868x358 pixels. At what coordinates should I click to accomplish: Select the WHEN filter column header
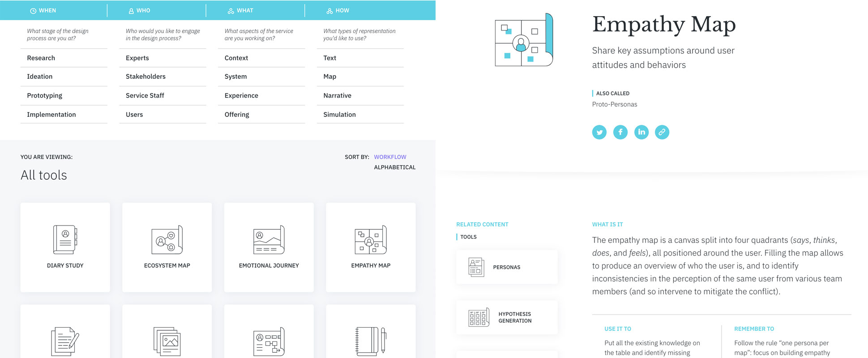pyautogui.click(x=43, y=10)
